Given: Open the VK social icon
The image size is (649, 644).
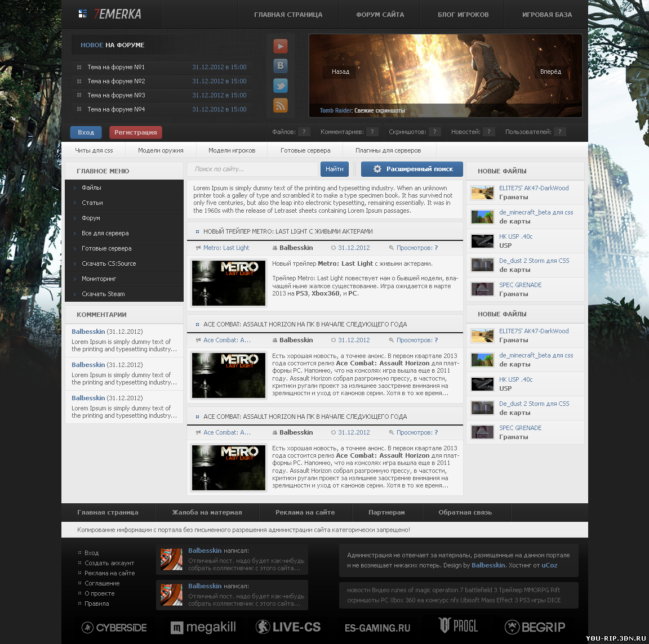Looking at the screenshot, I should (280, 66).
